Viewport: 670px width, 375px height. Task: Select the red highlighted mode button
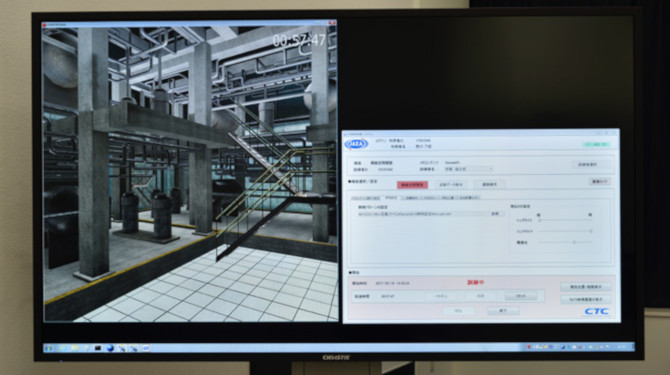tap(412, 185)
